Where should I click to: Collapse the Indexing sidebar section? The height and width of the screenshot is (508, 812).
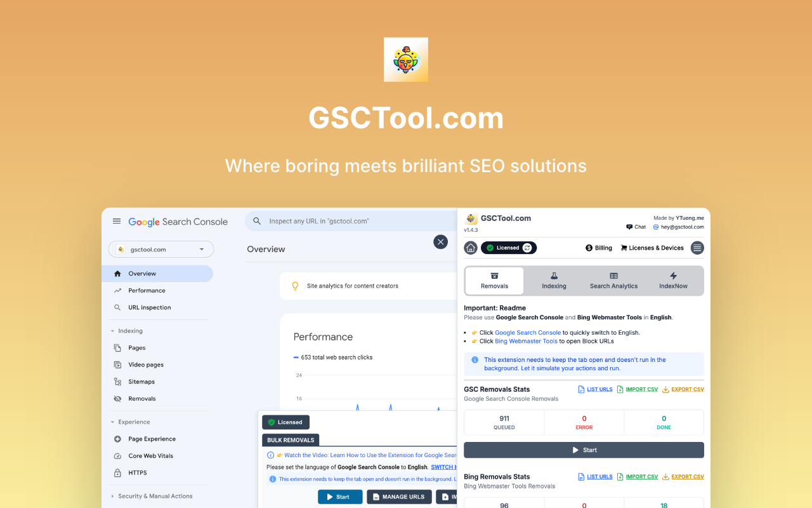126,331
